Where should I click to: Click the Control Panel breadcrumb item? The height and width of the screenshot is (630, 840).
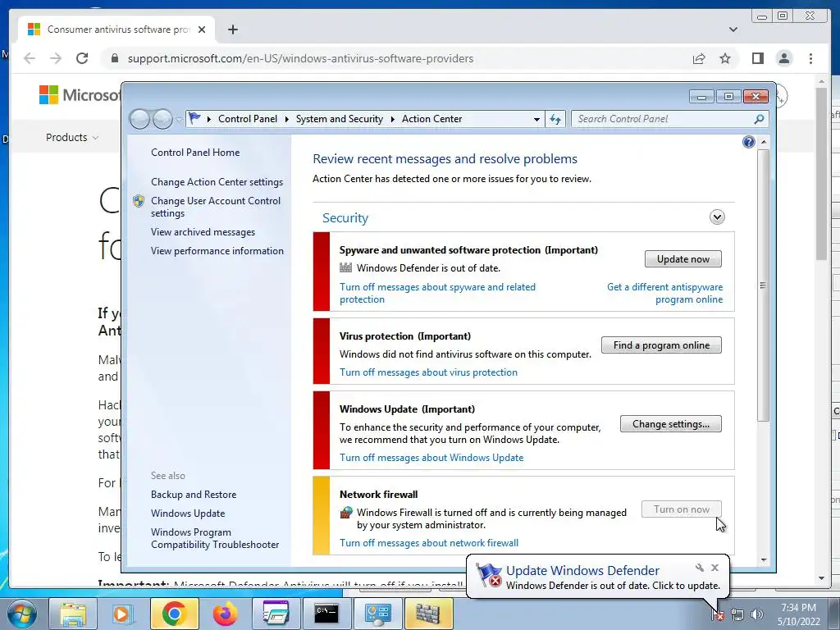click(248, 119)
